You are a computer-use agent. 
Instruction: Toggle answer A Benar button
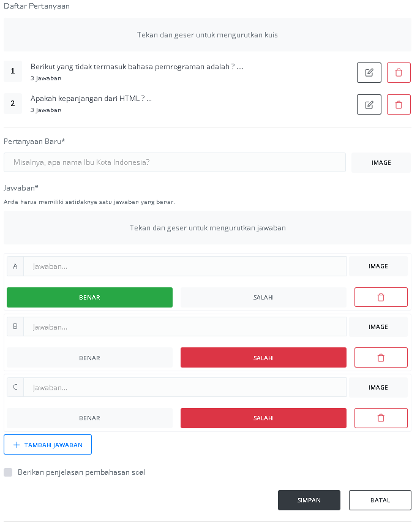coord(89,297)
